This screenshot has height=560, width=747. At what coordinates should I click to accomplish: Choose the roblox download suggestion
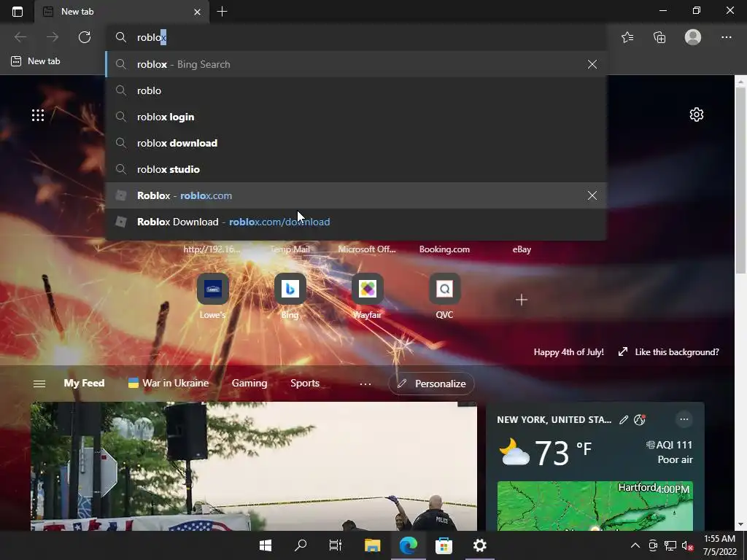(356, 143)
